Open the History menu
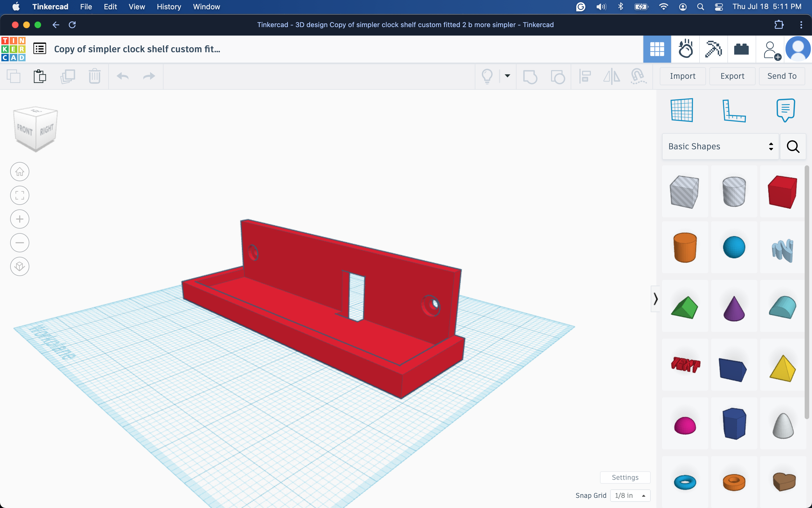The width and height of the screenshot is (812, 508). tap(169, 7)
